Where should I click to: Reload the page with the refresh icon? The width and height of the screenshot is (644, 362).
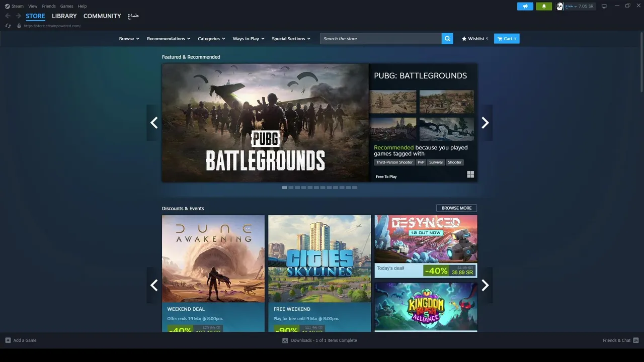(x=8, y=26)
